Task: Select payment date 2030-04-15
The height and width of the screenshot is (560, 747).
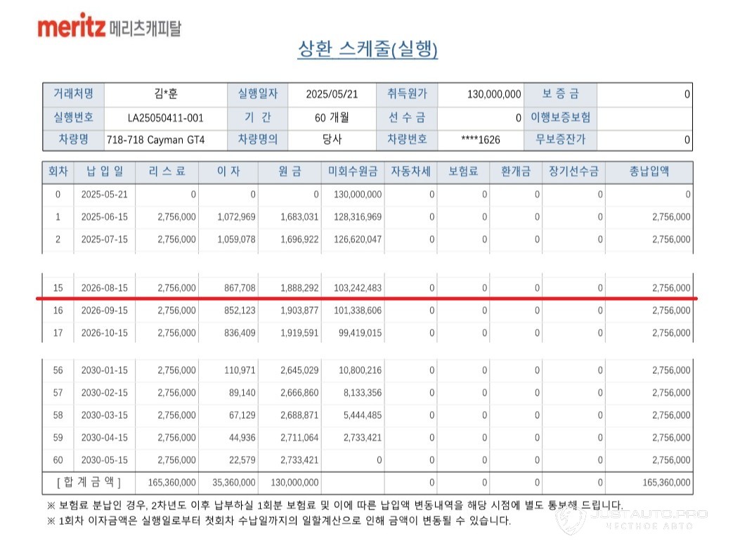Action: pyautogui.click(x=104, y=438)
